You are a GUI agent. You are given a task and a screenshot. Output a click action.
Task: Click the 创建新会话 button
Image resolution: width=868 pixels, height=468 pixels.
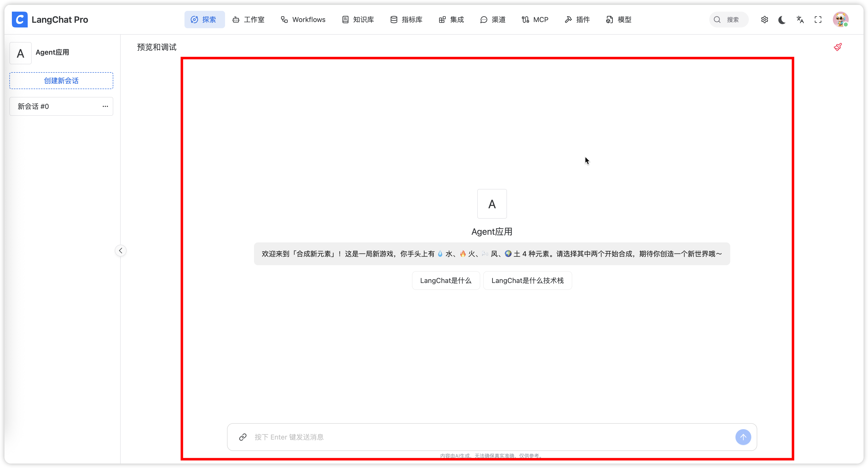pos(61,81)
